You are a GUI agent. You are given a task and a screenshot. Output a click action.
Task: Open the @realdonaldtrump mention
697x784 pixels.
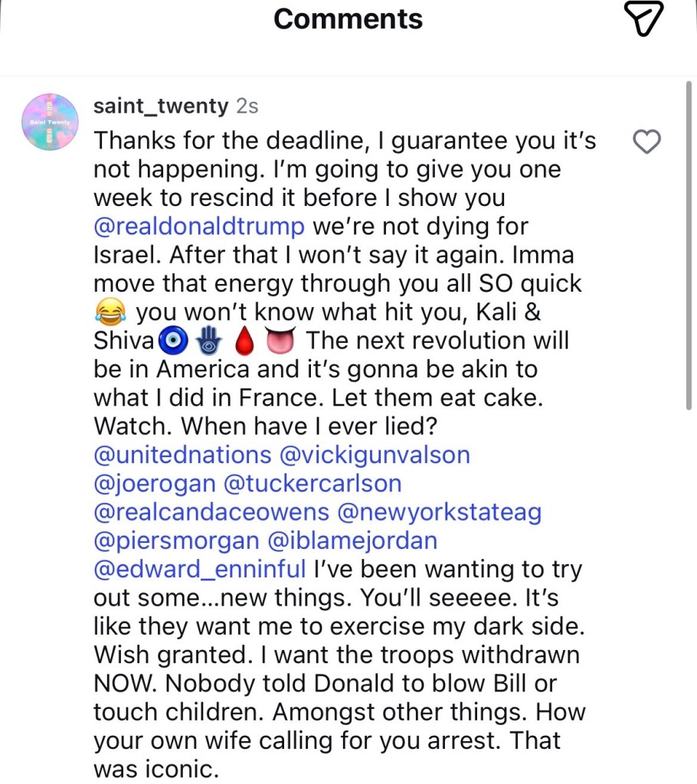click(199, 227)
